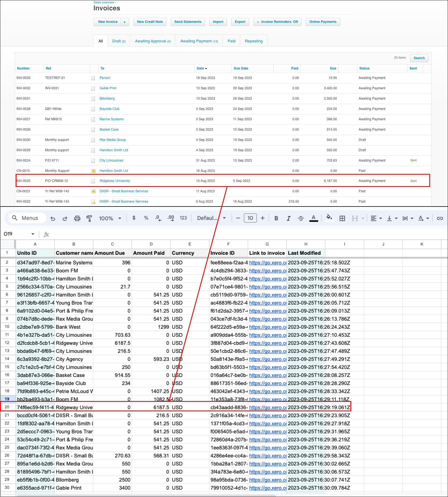Viewport: 448px width, 497px height.
Task: Open the Ridgeway University invoice link
Action: 114,181
